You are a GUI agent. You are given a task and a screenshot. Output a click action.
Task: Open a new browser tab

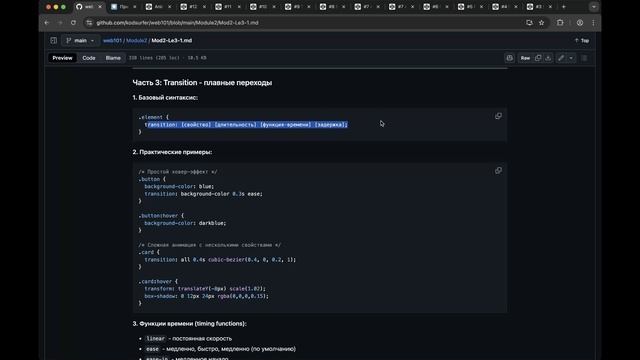click(x=564, y=7)
